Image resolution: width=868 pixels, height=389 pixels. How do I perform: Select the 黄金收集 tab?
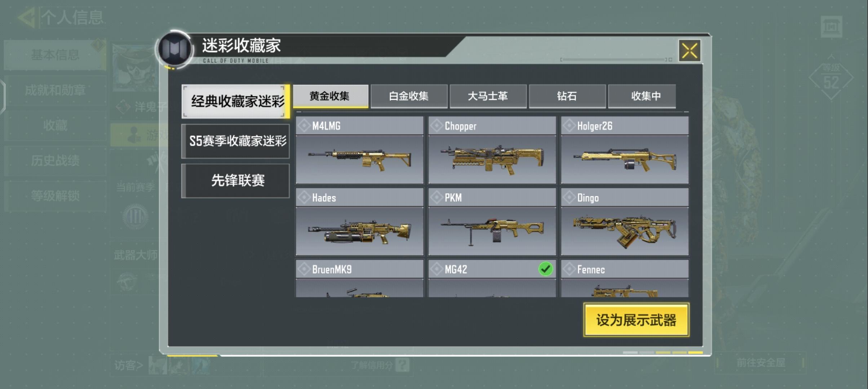331,96
